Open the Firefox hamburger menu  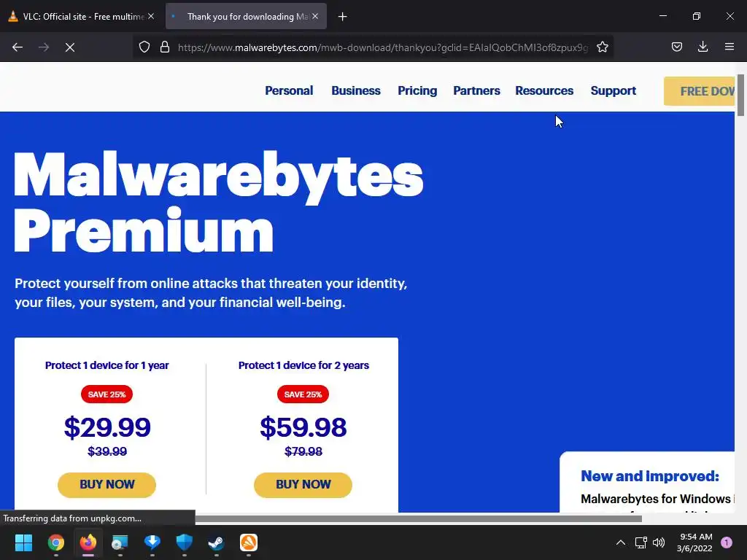click(x=729, y=47)
